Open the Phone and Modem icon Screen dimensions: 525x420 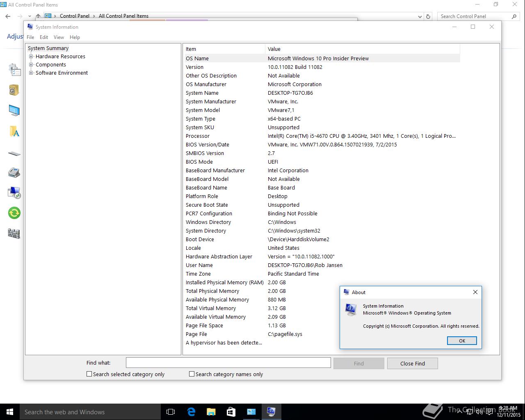[14, 172]
